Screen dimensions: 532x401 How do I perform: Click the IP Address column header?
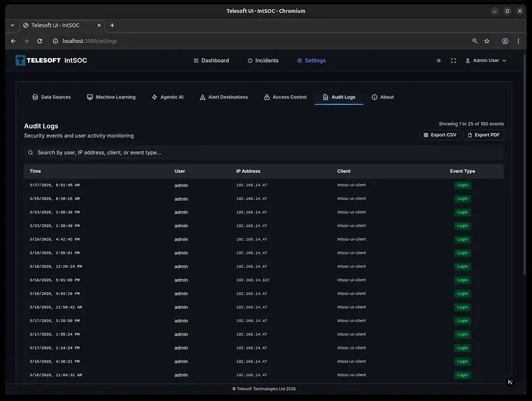point(248,171)
